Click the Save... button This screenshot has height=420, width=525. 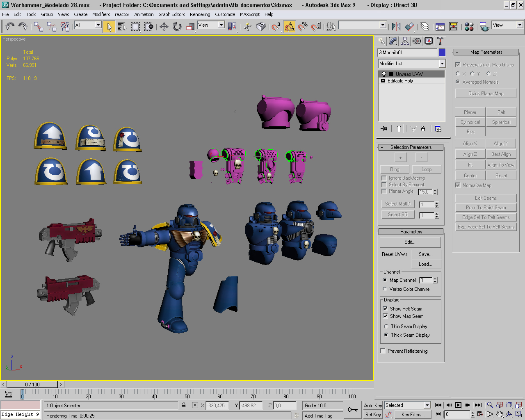click(x=426, y=254)
